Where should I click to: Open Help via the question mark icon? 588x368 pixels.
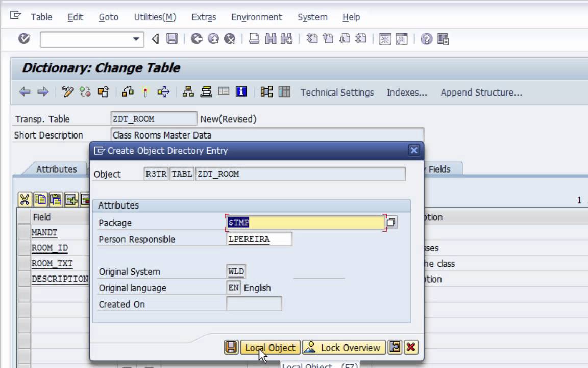tap(426, 39)
